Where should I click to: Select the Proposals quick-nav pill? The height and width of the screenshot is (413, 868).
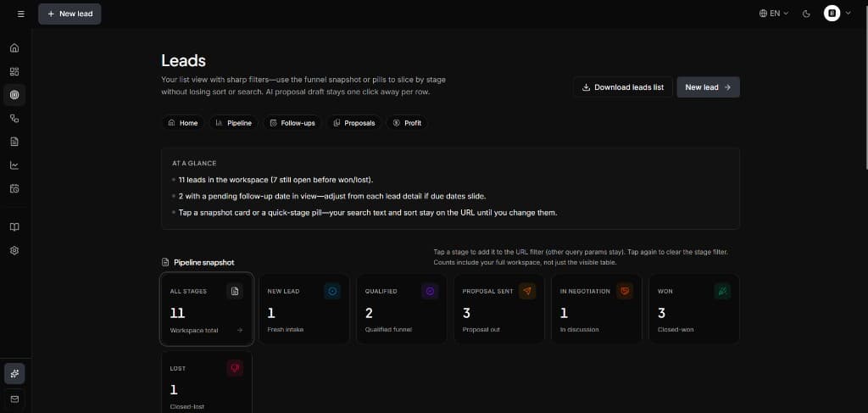point(354,123)
